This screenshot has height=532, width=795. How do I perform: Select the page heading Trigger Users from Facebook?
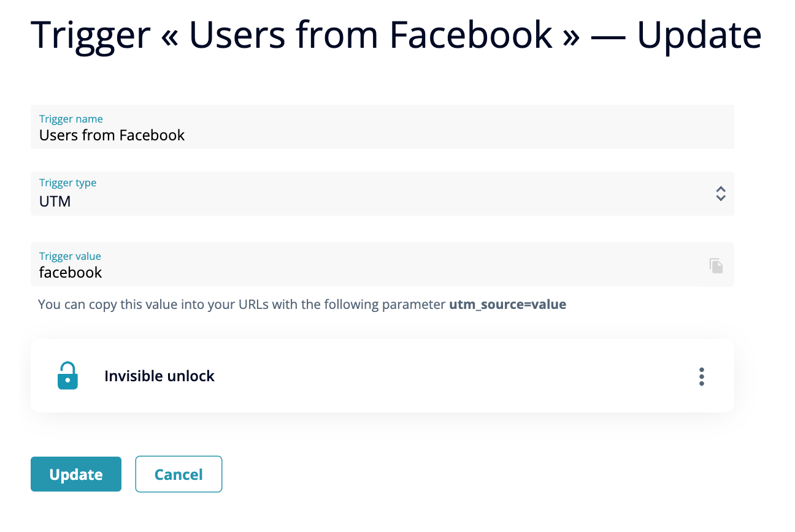396,35
